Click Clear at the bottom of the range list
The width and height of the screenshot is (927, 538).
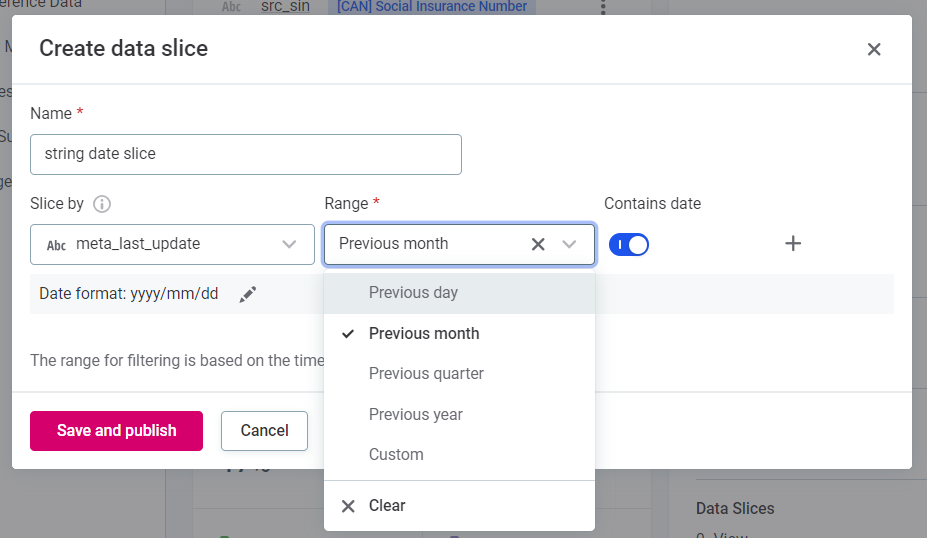pos(386,506)
